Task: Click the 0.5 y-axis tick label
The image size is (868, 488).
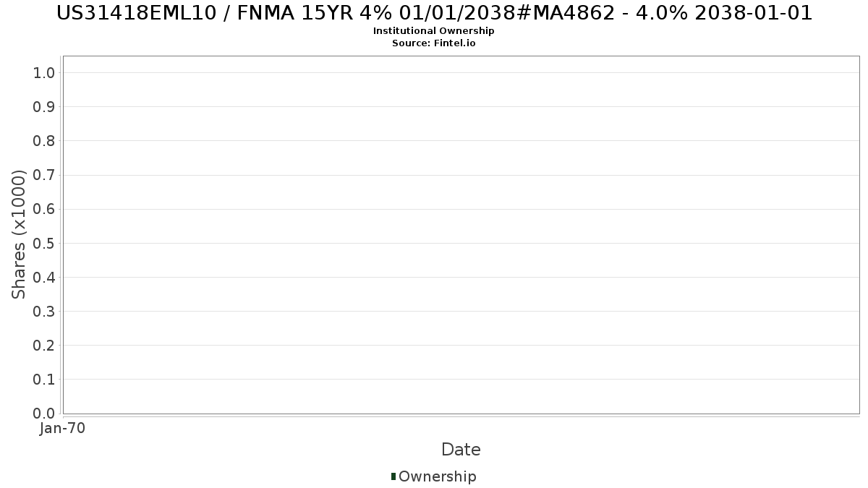Action: (44, 243)
